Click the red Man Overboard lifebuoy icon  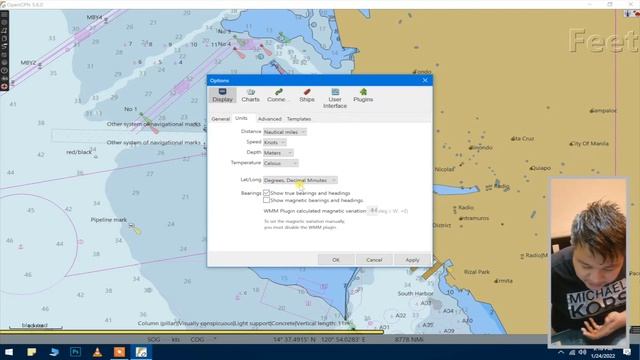pos(4,86)
